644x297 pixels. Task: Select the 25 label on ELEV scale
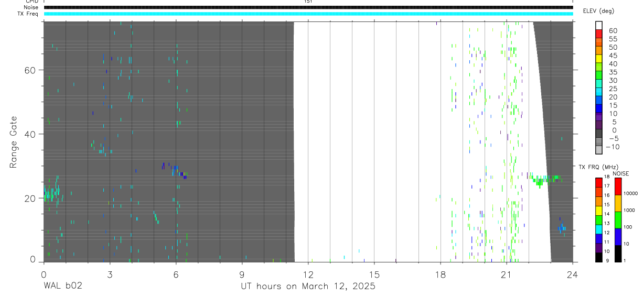coord(613,89)
